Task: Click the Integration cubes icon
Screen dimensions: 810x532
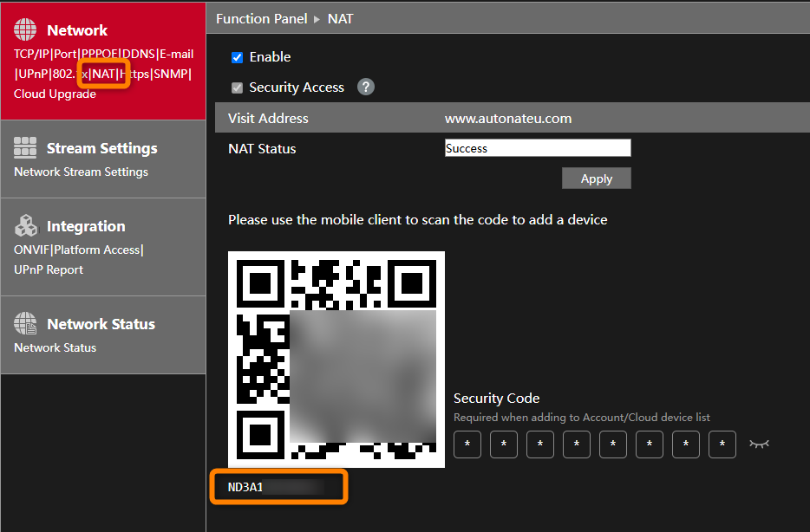Action: (25, 225)
